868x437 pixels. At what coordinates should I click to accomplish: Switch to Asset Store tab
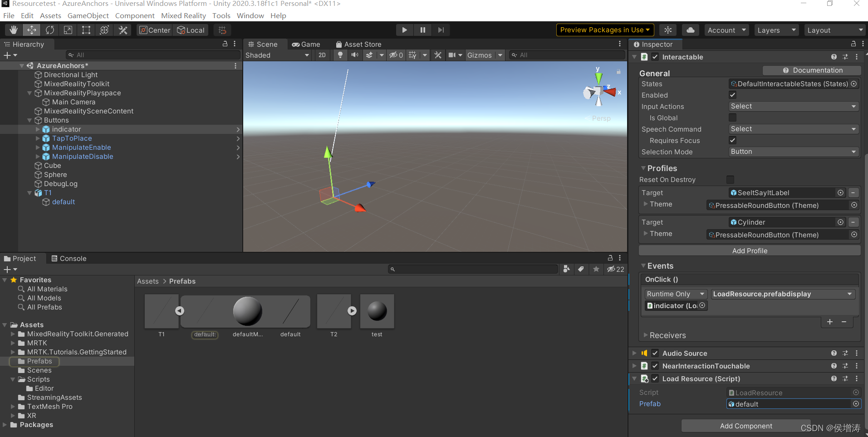358,44
